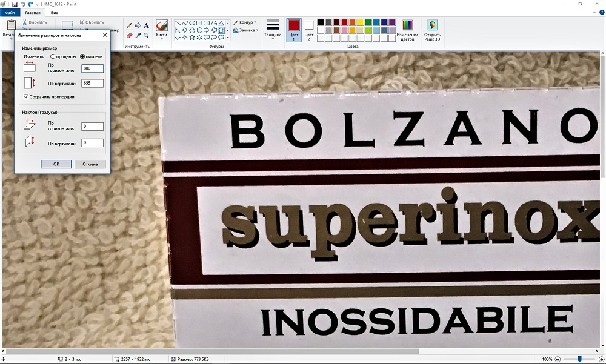The width and height of the screenshot is (606, 364).
Task: Click vertical resize field showing 655
Action: point(92,83)
